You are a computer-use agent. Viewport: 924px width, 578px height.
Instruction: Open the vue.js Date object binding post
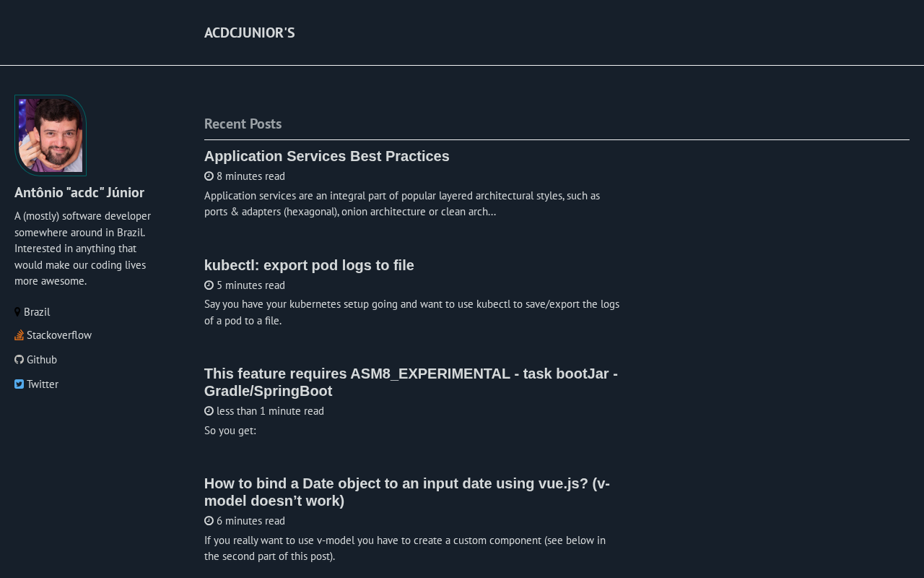tap(406, 492)
